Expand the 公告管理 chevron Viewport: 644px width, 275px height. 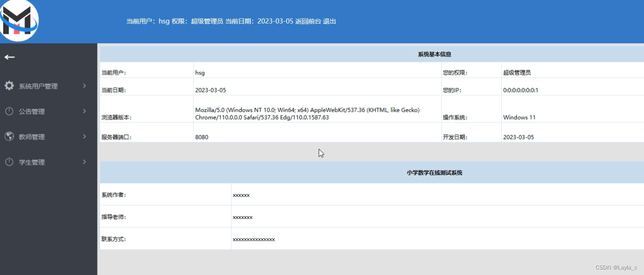[84, 111]
